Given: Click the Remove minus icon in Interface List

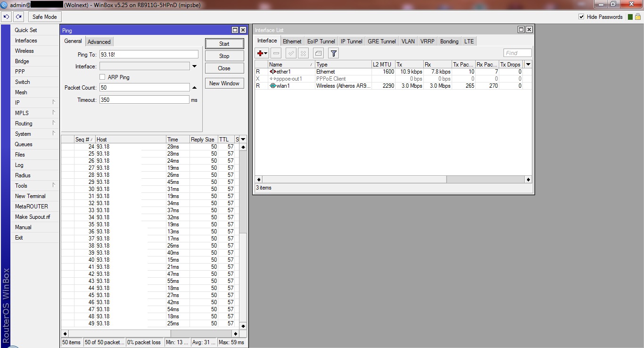Looking at the screenshot, I should [x=276, y=53].
